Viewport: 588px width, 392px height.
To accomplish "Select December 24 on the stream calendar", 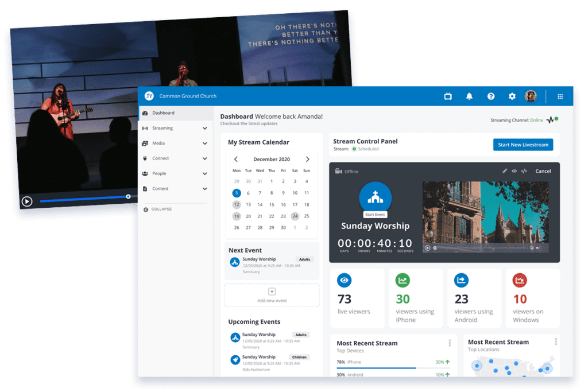I will tap(295, 216).
